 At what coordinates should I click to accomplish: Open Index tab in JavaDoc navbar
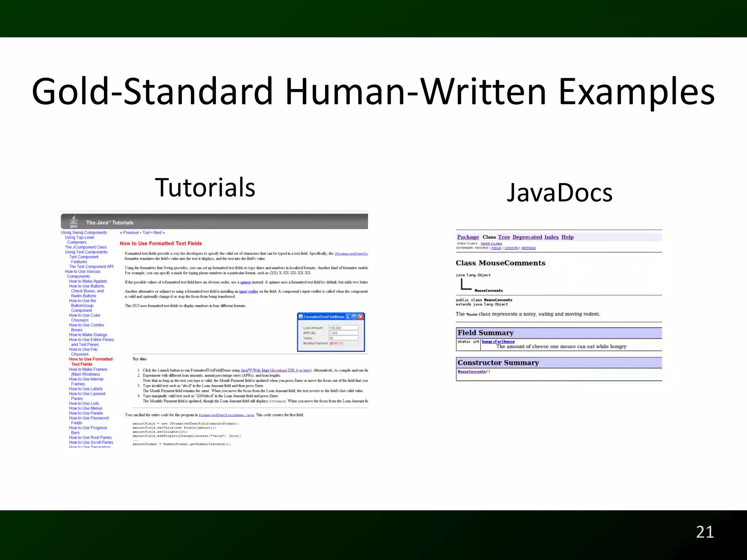551,237
